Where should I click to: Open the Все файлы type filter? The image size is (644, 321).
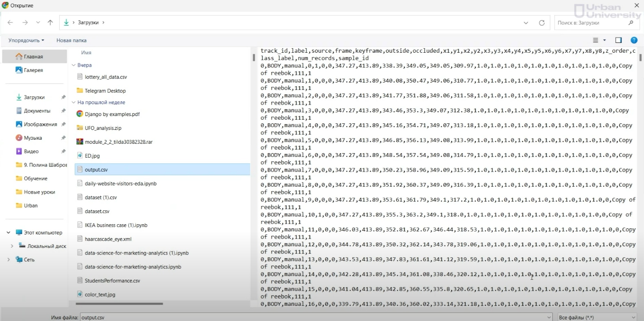click(597, 317)
